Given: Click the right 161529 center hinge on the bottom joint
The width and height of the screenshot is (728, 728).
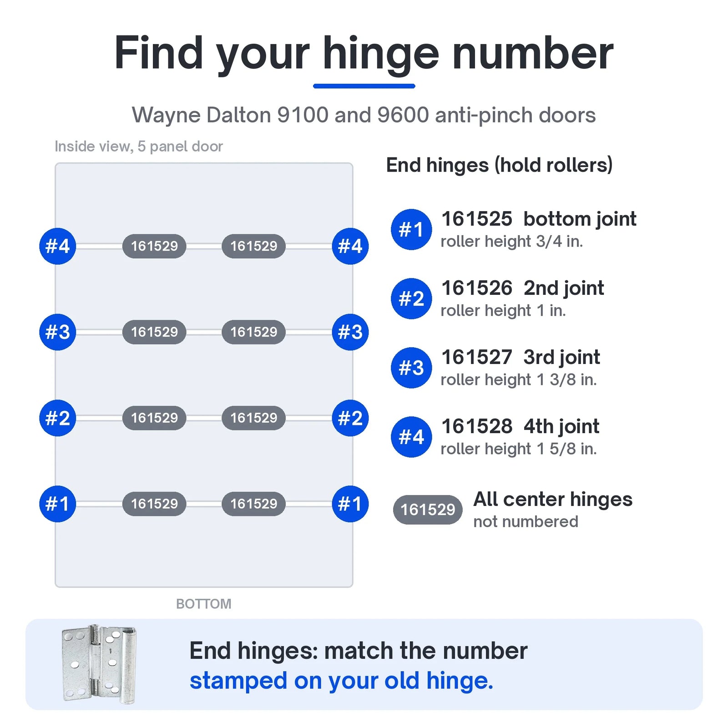Looking at the screenshot, I should [253, 504].
